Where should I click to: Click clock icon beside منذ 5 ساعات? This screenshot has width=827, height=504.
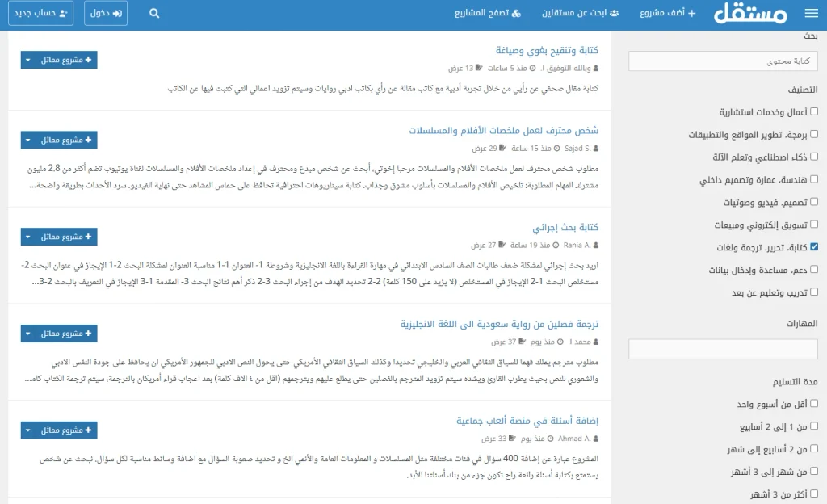click(x=533, y=68)
